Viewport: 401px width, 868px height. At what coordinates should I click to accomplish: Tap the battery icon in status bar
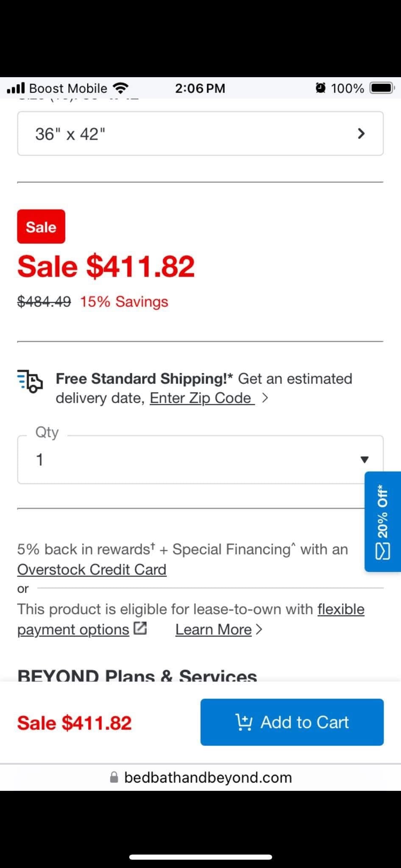382,88
